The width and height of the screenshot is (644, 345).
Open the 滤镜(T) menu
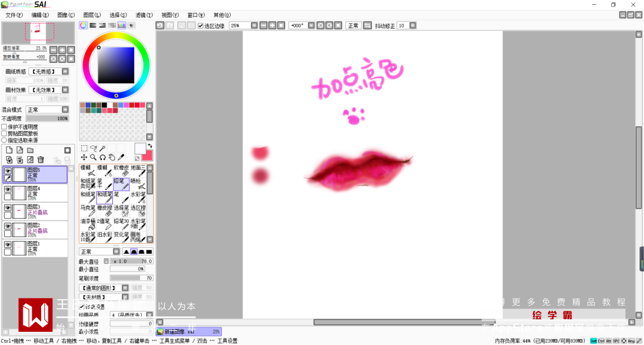144,15
